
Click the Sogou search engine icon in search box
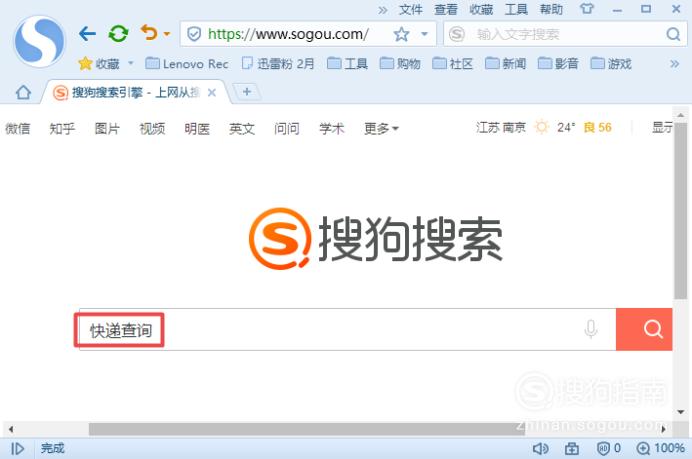tap(457, 34)
